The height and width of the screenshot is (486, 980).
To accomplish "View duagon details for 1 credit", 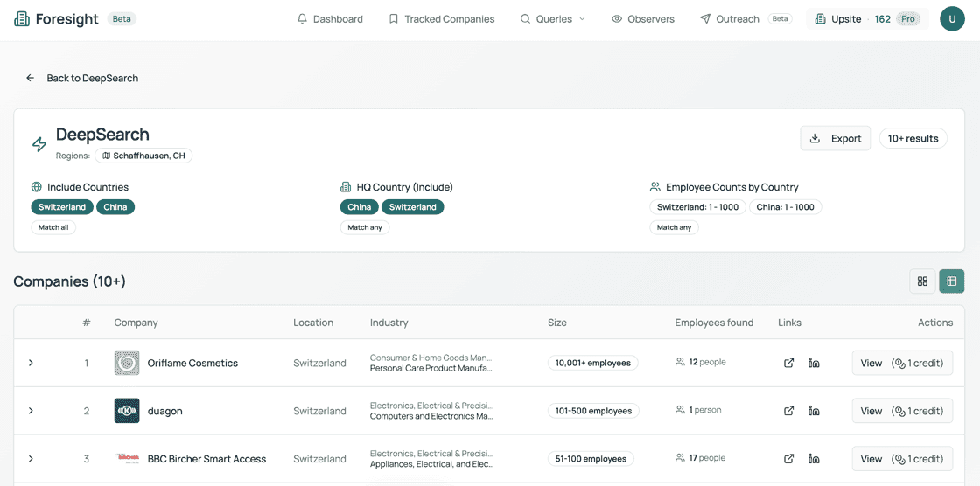I will [902, 411].
